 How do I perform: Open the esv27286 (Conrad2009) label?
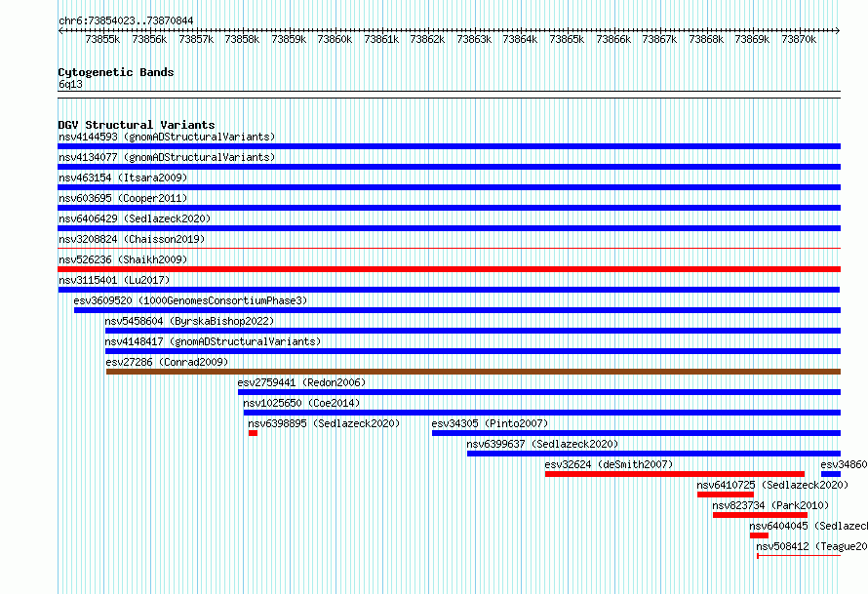[x=167, y=362]
